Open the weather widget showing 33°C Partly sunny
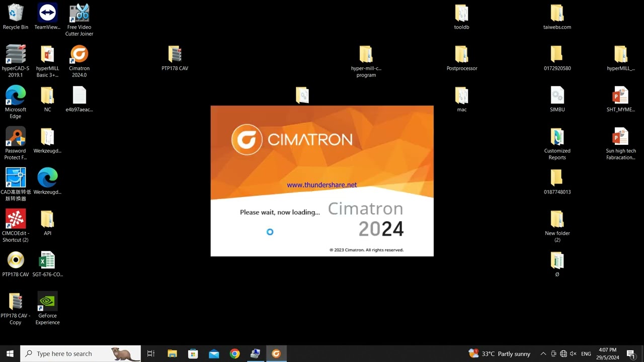Image resolution: width=644 pixels, height=362 pixels. click(499, 353)
